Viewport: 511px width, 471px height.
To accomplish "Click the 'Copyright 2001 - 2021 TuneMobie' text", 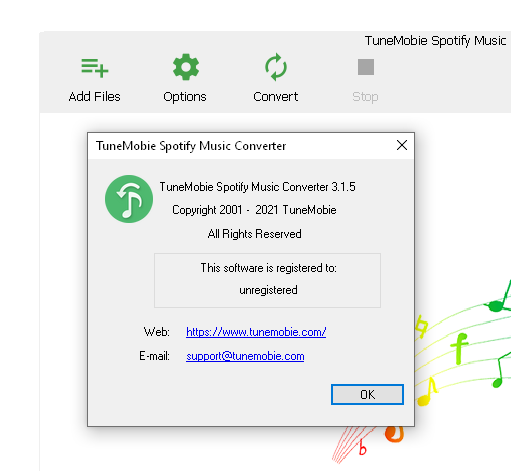I will tap(254, 210).
